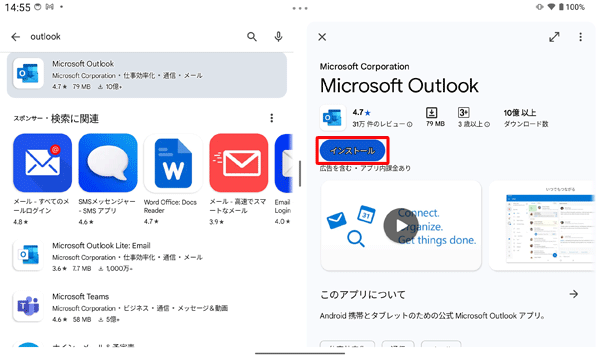Screen dimensions: 600x360
Task: Go back with the search bar arrow
Action: click(16, 37)
